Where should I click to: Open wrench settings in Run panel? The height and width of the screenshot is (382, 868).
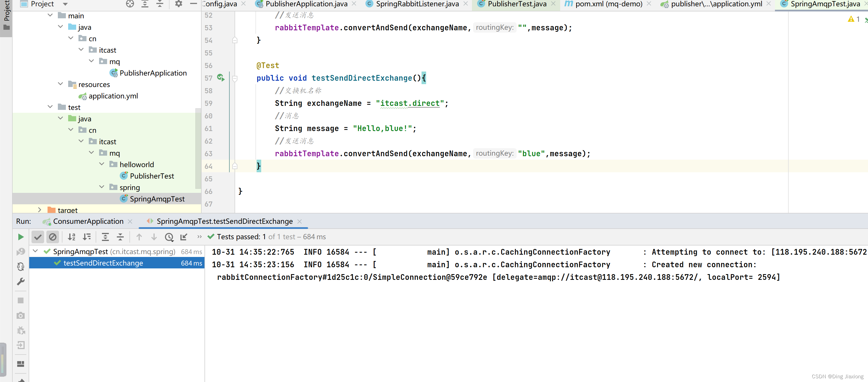pyautogui.click(x=21, y=281)
